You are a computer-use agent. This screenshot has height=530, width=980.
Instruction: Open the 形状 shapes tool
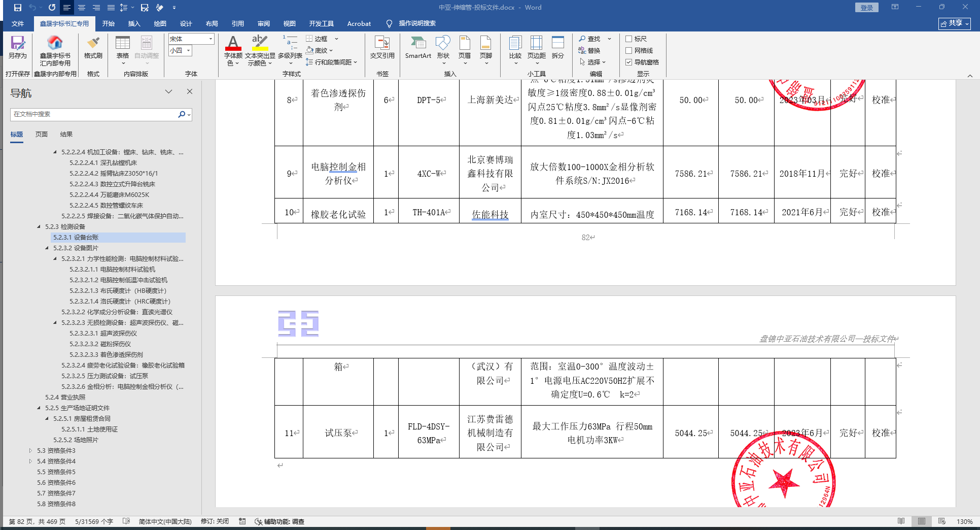[x=443, y=50]
